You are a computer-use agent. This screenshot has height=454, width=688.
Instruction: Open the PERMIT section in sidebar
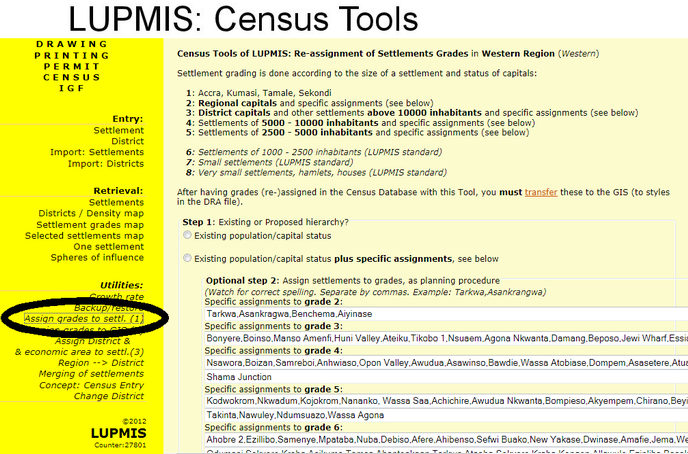72,66
